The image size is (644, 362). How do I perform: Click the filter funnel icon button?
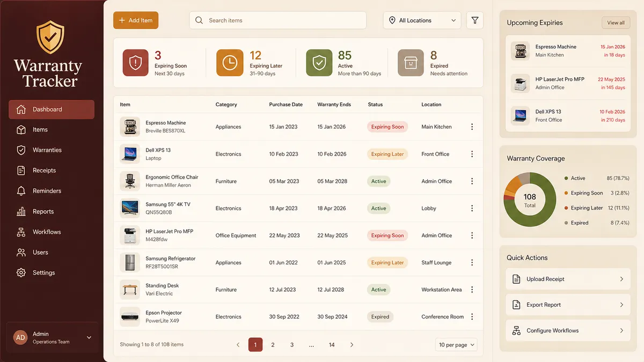(475, 20)
